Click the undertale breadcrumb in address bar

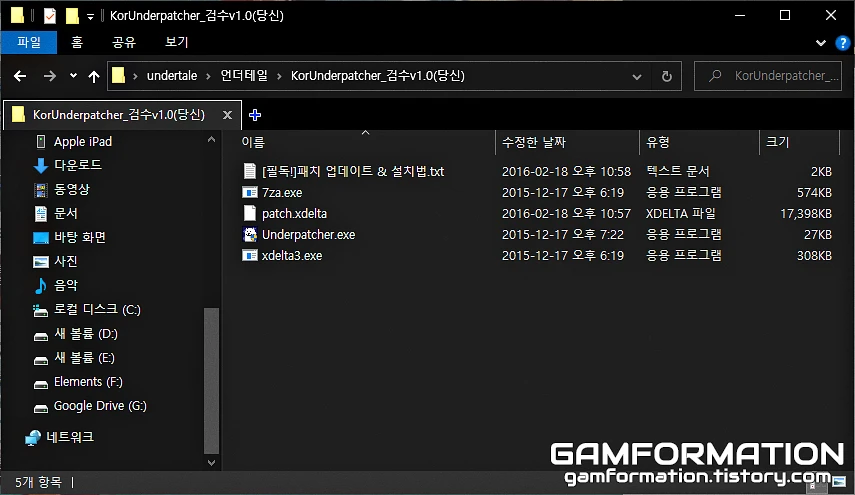pos(172,76)
